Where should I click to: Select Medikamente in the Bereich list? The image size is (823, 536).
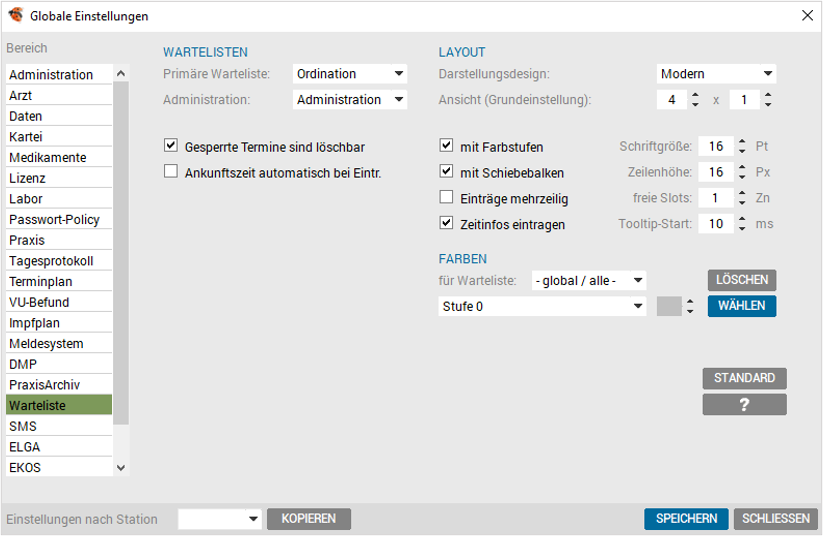59,157
